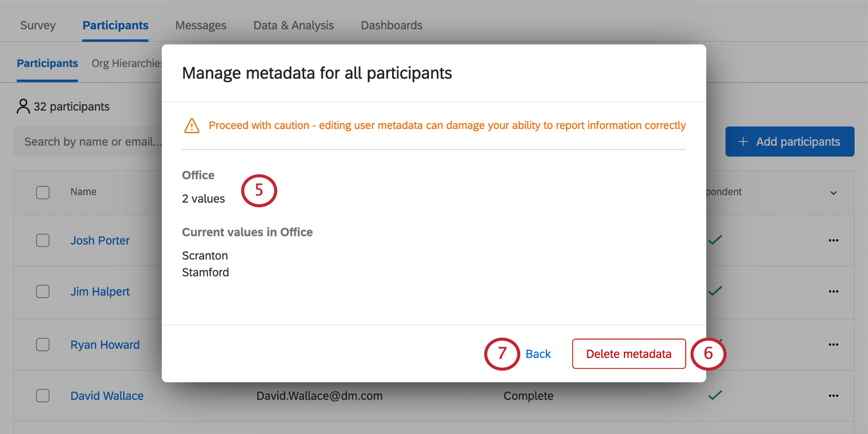Screen dimensions: 868x434
Task: Go to the Dashboards tab
Action: 392,26
